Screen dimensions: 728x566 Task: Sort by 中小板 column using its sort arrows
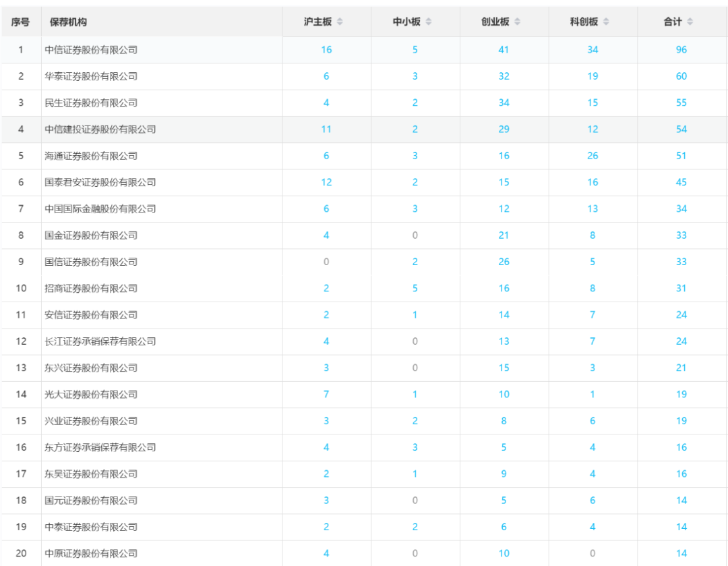(x=429, y=22)
